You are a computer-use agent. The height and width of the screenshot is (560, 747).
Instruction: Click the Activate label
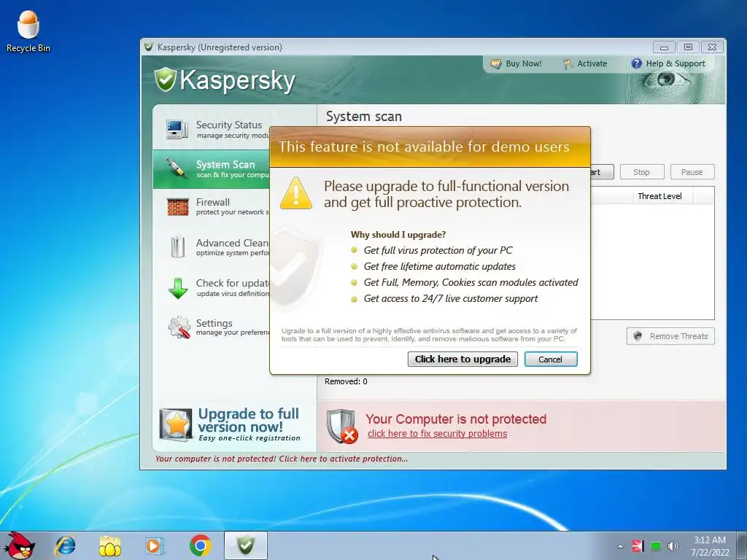(x=592, y=63)
